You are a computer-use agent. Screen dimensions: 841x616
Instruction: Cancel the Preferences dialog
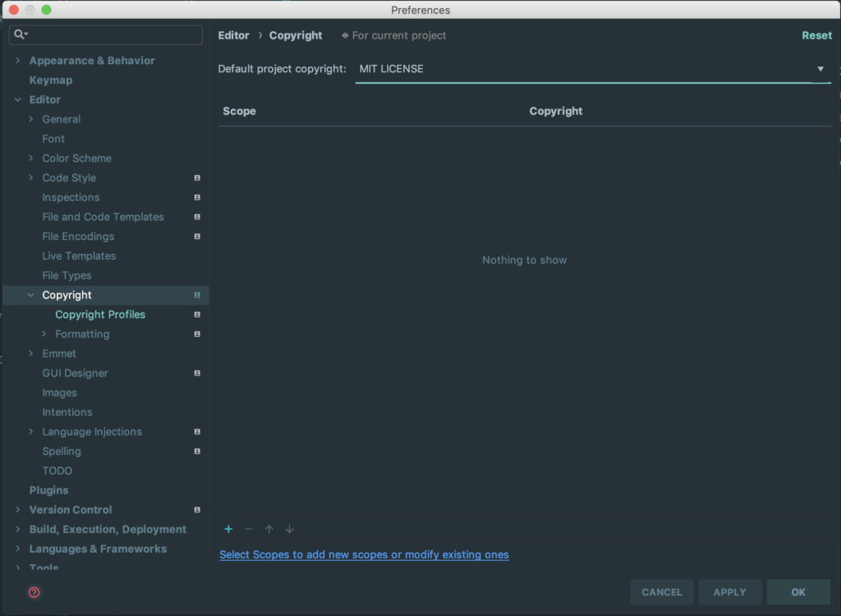click(661, 591)
